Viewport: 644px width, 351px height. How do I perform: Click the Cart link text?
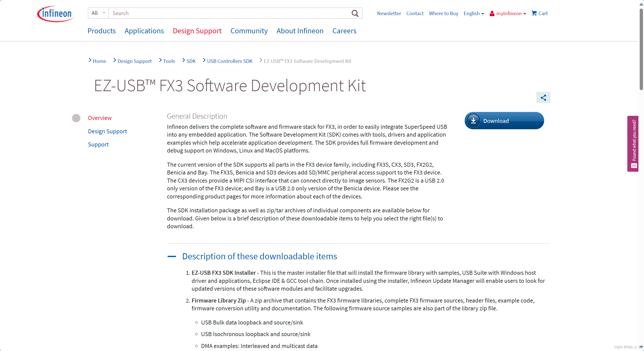[x=543, y=13]
